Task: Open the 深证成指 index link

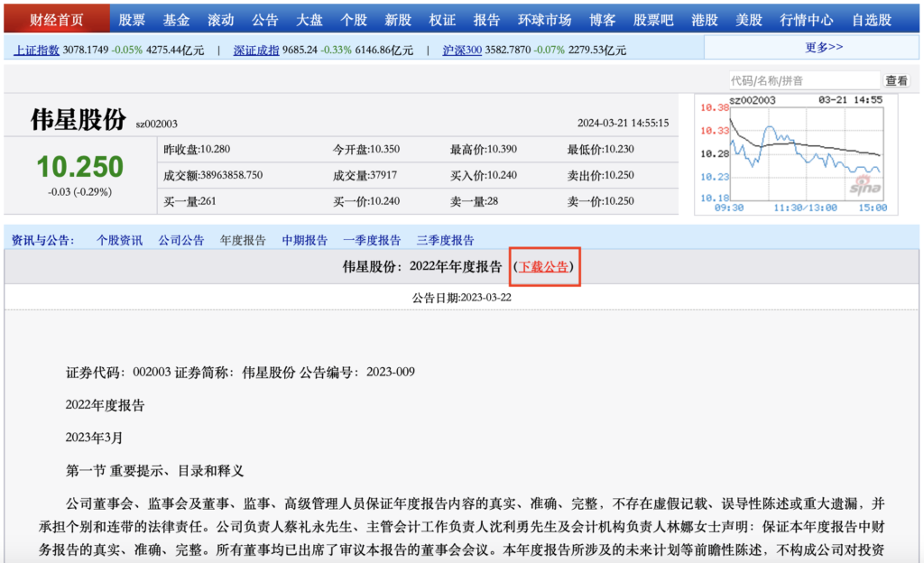Action: 256,51
